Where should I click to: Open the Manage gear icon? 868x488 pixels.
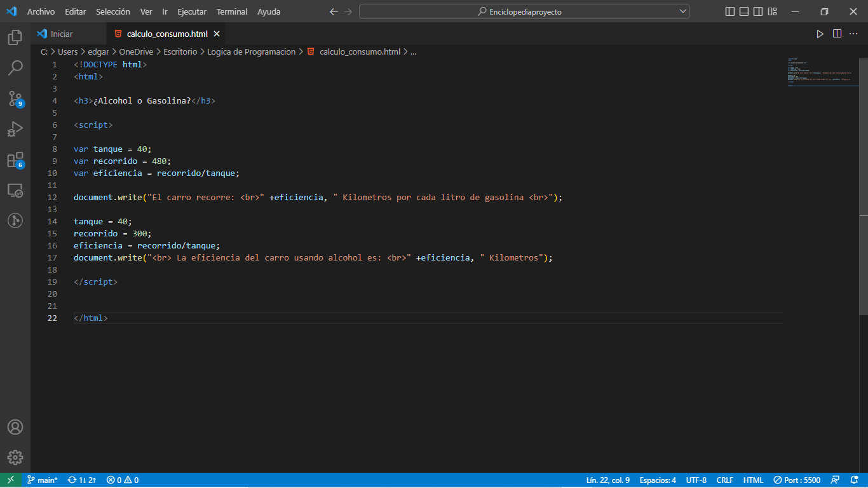pos(15,457)
